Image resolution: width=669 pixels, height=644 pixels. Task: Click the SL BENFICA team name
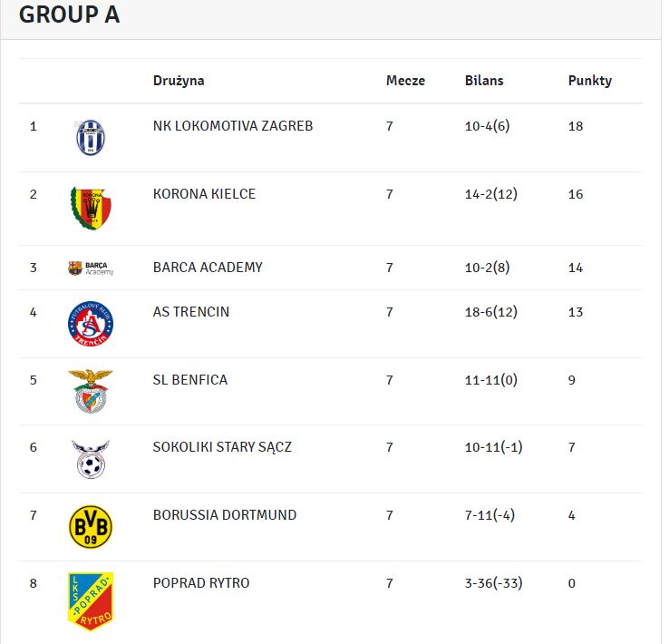(x=189, y=379)
